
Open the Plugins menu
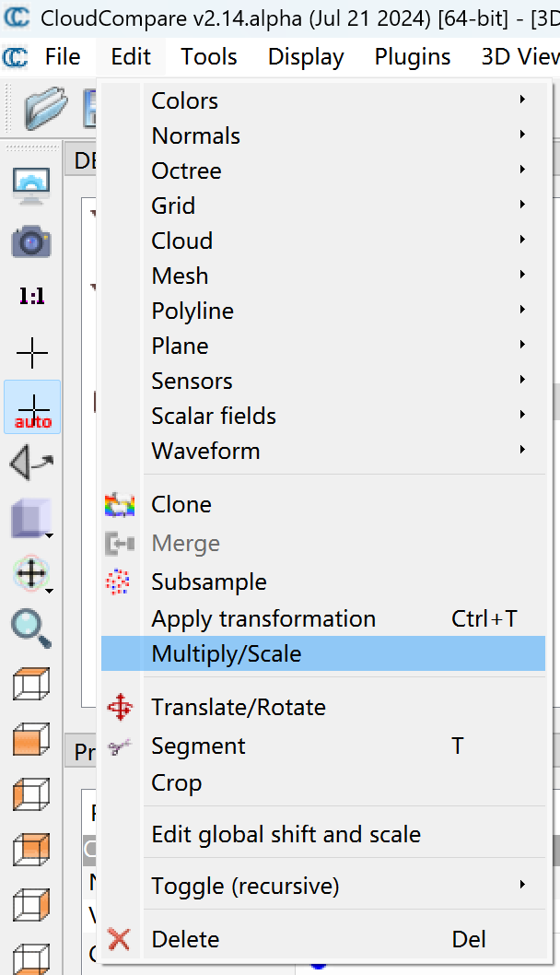pos(413,56)
